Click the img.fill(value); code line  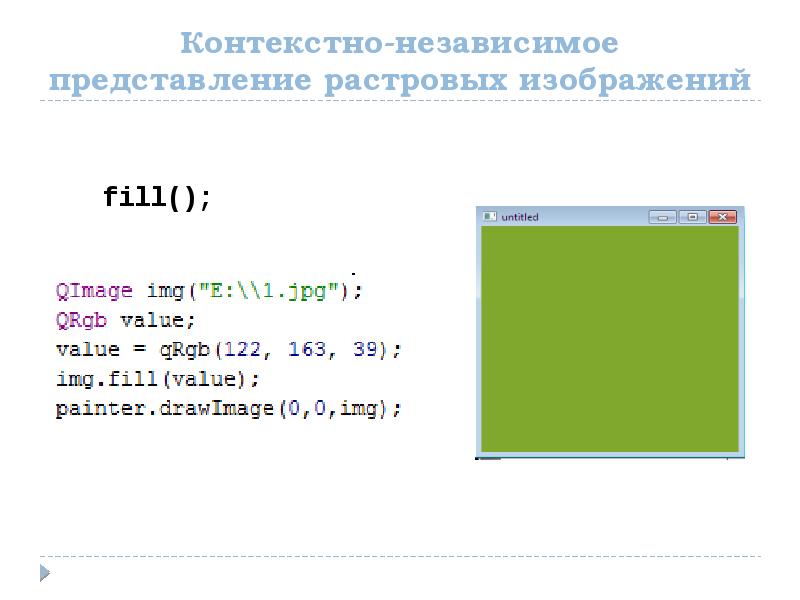[157, 379]
